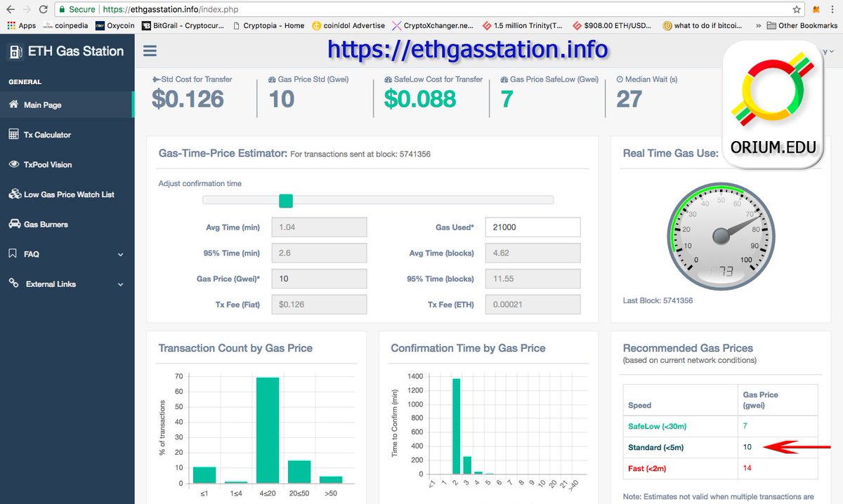The width and height of the screenshot is (843, 504).
Task: Open Tx Calculator in the sidebar
Action: tap(67, 134)
